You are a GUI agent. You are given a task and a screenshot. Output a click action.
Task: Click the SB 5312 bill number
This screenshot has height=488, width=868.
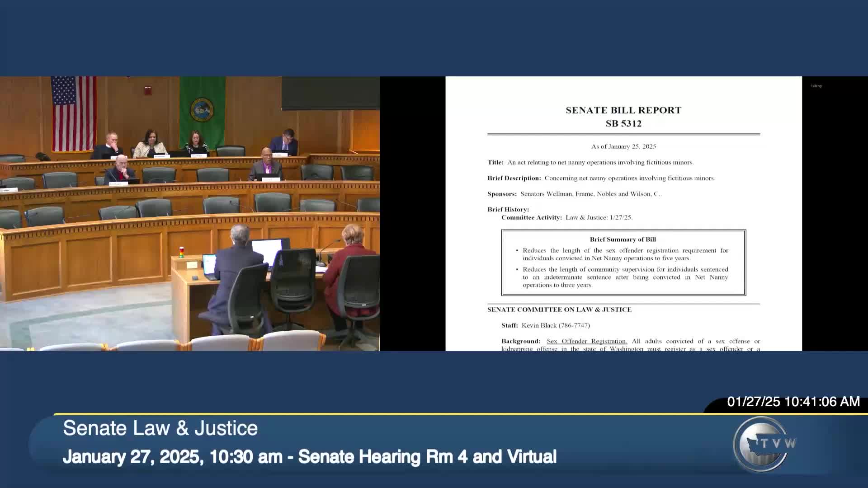(623, 123)
